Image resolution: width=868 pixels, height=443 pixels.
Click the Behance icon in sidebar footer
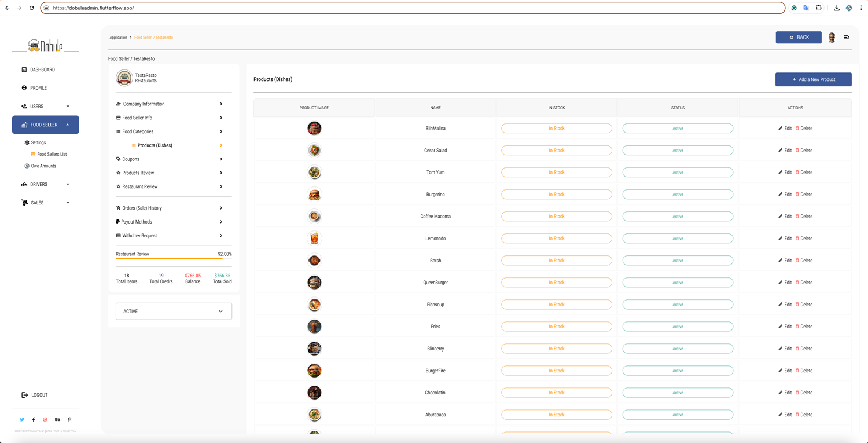(x=57, y=419)
